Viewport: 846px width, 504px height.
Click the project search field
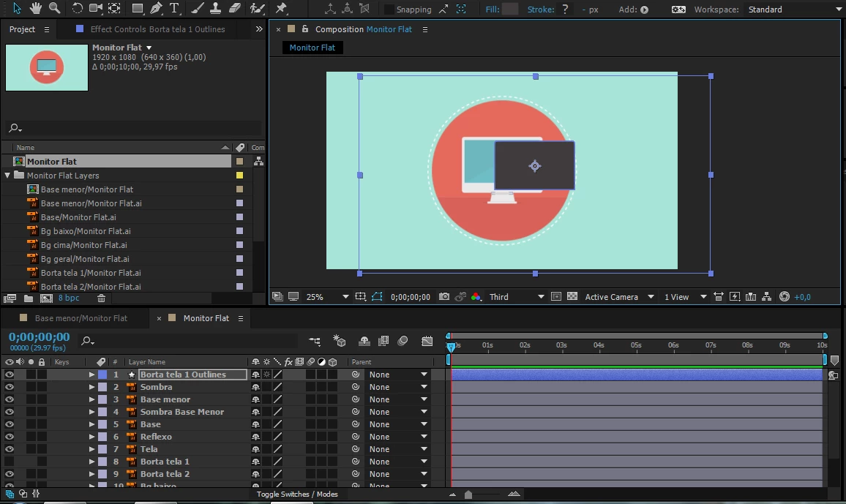pos(133,127)
